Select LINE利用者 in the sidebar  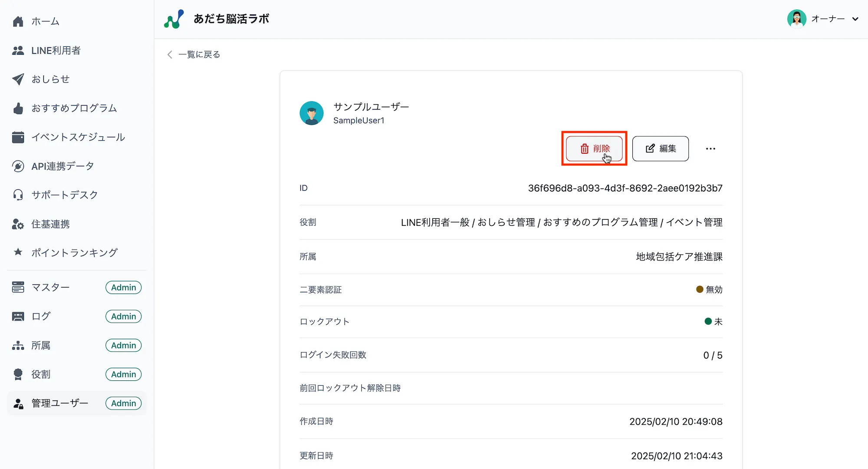(56, 50)
